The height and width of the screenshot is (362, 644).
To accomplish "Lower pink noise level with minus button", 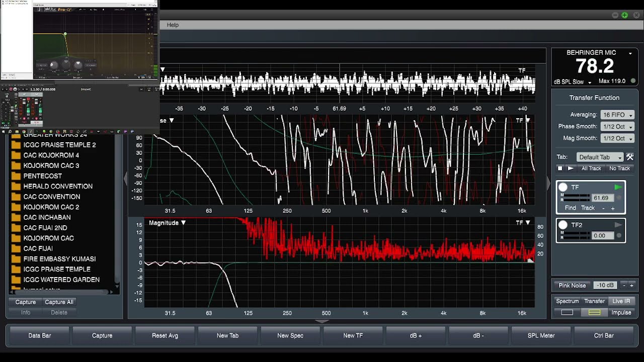I will [624, 285].
